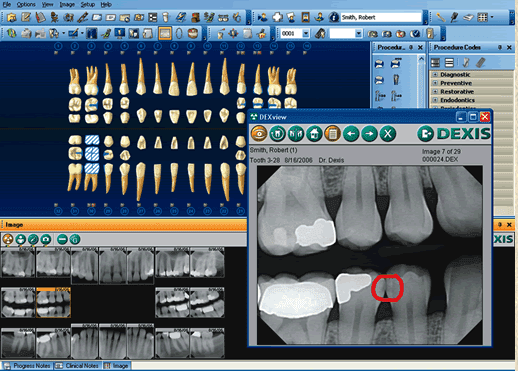Click the DEXview home button
The height and width of the screenshot is (371, 518).
(x=314, y=134)
